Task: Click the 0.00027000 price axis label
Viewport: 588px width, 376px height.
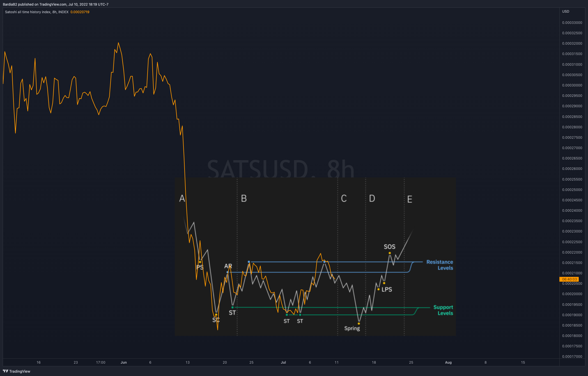Action: pos(572,148)
